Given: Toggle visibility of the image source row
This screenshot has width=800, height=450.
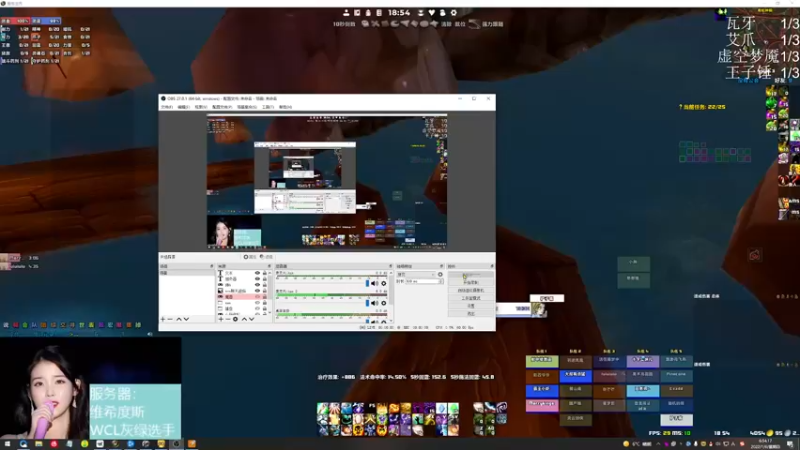Looking at the screenshot, I should click(x=257, y=291).
